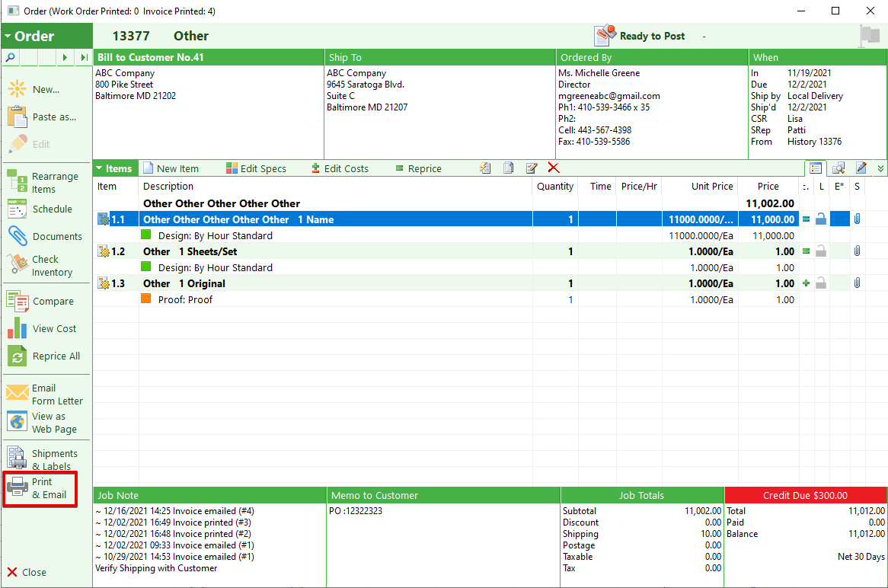Expand the Order dropdown menu
The width and height of the screenshot is (888, 588).
(x=8, y=37)
